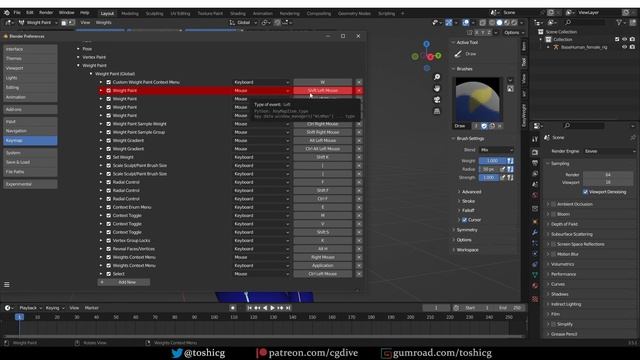Play the animation forward

(272, 308)
